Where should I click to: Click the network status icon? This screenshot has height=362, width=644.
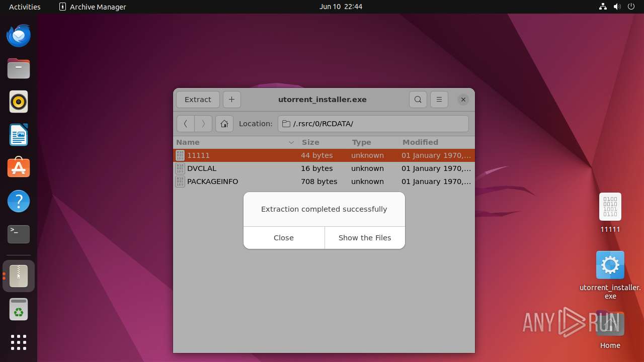tap(603, 7)
